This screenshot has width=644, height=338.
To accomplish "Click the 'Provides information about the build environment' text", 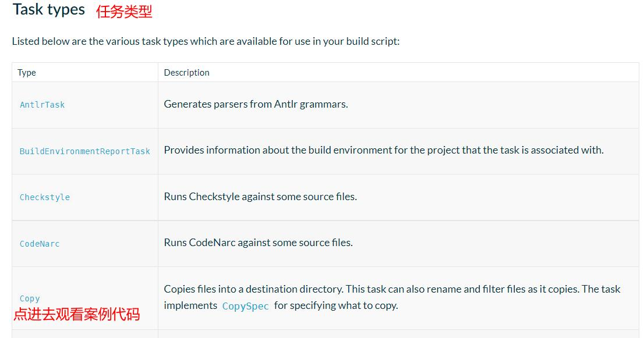I will (384, 150).
